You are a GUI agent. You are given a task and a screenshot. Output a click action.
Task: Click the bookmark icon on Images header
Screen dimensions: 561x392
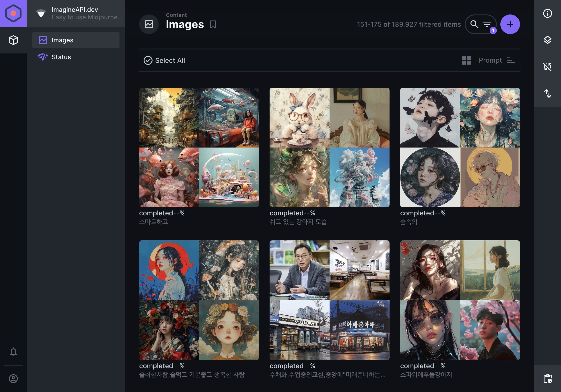click(212, 25)
